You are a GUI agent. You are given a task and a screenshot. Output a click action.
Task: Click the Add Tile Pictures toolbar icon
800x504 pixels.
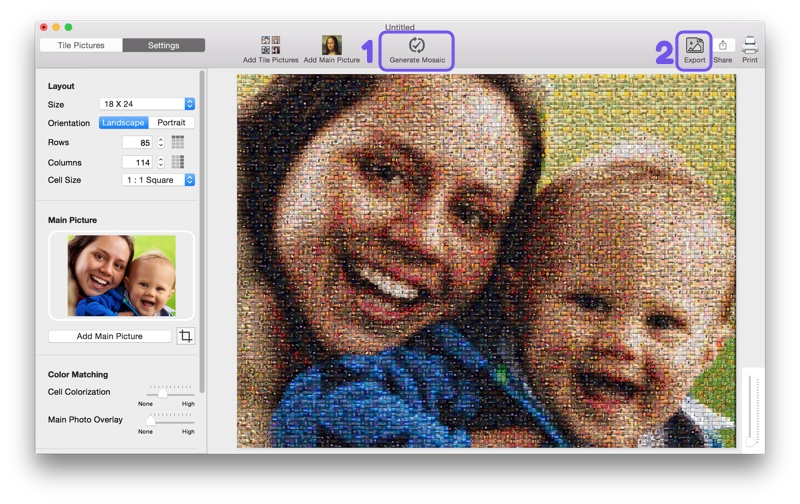pyautogui.click(x=270, y=45)
